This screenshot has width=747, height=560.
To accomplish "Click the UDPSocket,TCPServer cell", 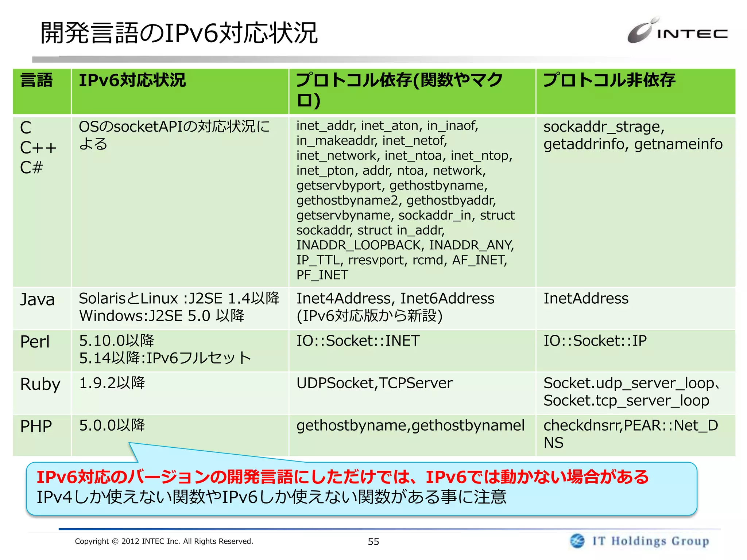I will tap(412, 393).
